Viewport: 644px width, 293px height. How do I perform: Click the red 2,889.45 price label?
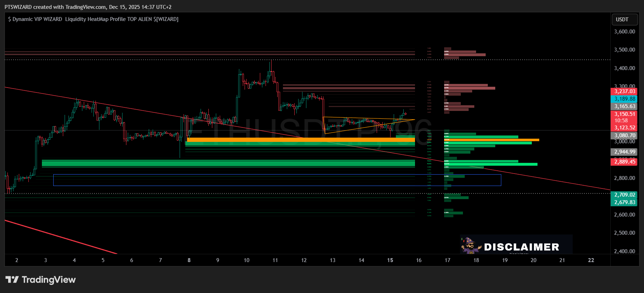point(624,162)
